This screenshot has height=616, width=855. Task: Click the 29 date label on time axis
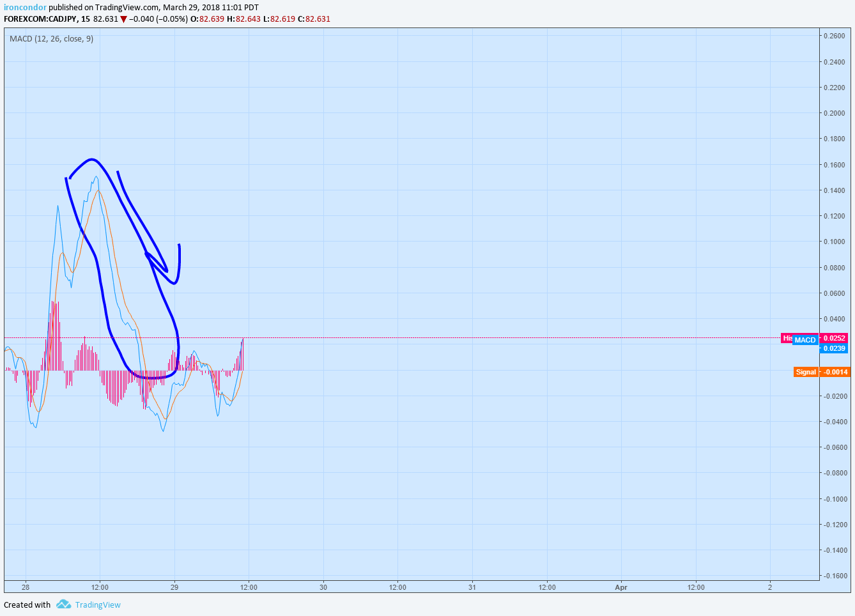(x=174, y=587)
